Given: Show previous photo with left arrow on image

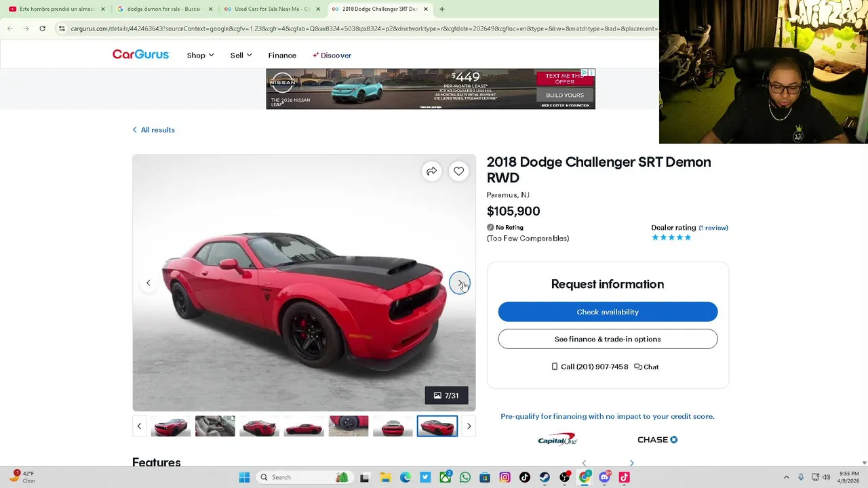Looking at the screenshot, I should tap(148, 283).
